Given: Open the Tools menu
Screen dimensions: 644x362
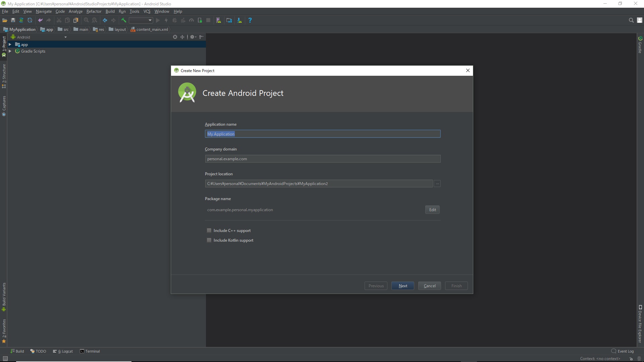Looking at the screenshot, I should tap(135, 11).
